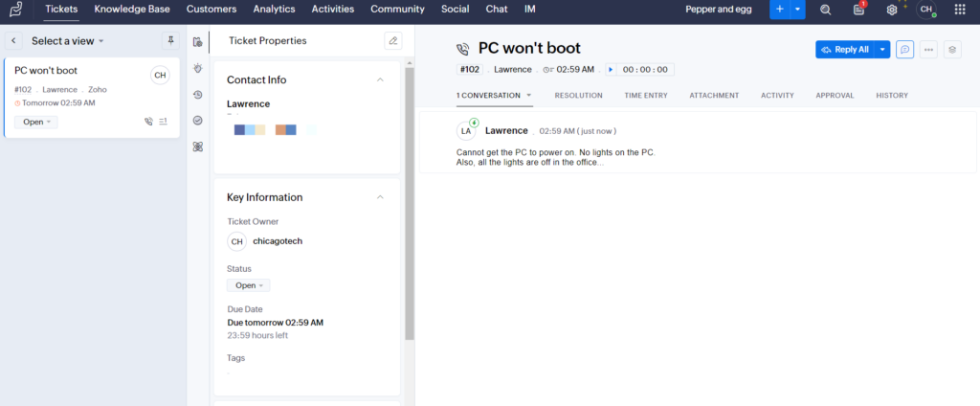The image size is (980, 406).
Task: Click the Ticket Properties panel scrollbar
Action: tap(410, 192)
